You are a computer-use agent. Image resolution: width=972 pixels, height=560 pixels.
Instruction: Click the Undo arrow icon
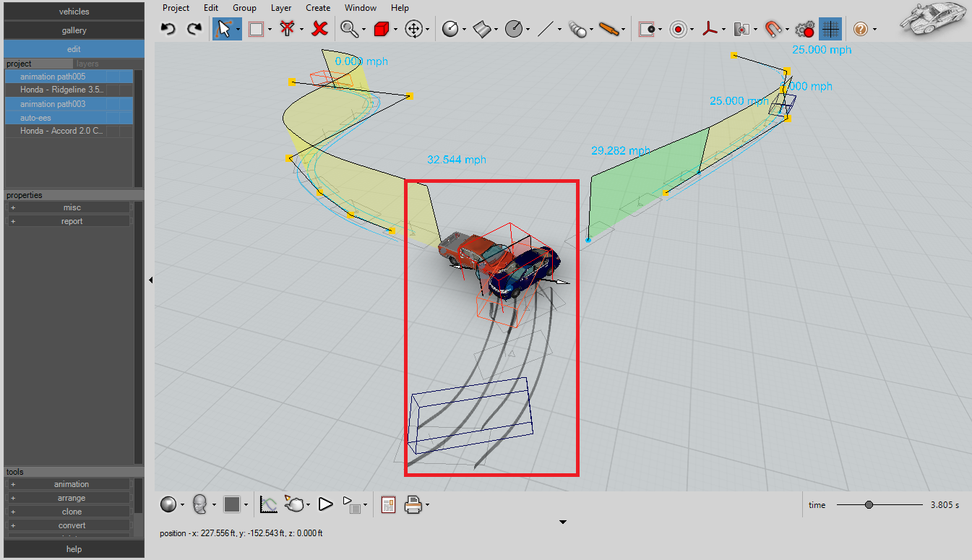(x=168, y=29)
